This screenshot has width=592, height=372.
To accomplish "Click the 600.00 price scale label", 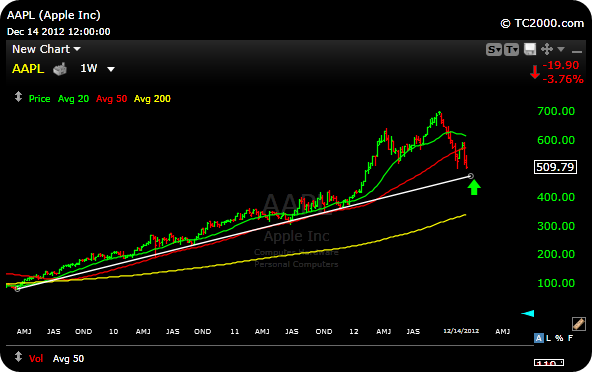I will pyautogui.click(x=556, y=140).
